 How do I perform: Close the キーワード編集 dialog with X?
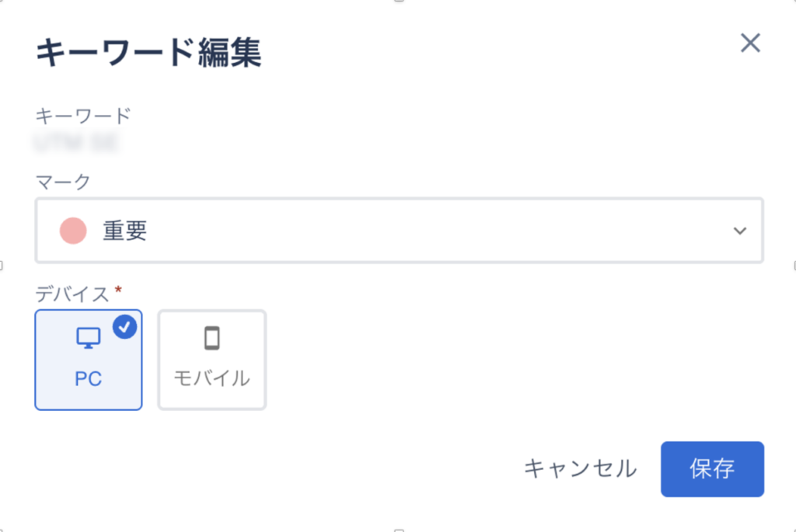[750, 43]
